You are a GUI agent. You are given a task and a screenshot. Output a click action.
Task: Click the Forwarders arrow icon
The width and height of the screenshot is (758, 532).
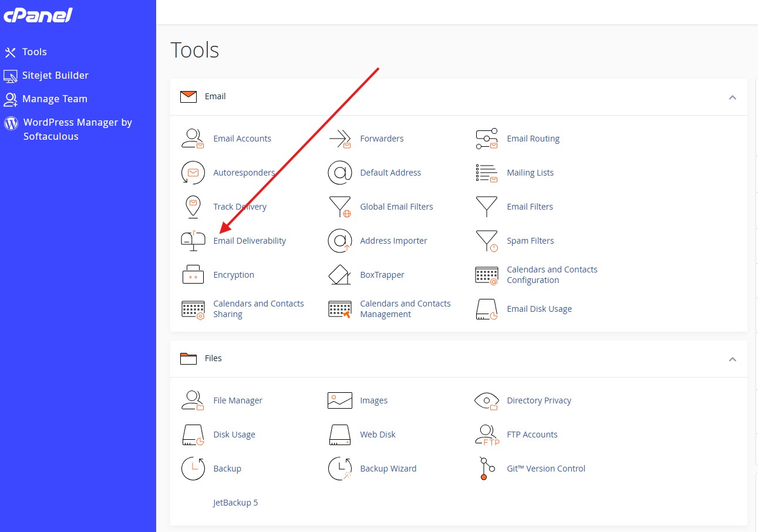(339, 139)
